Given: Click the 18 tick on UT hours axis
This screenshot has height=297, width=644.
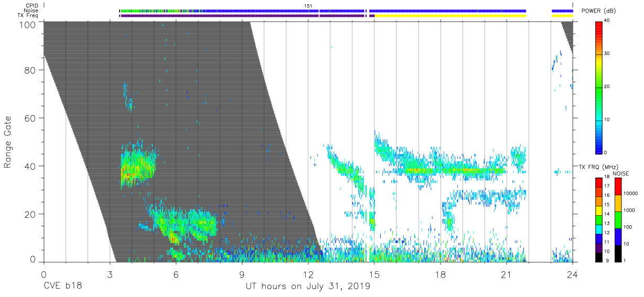Looking at the screenshot, I should click(441, 274).
